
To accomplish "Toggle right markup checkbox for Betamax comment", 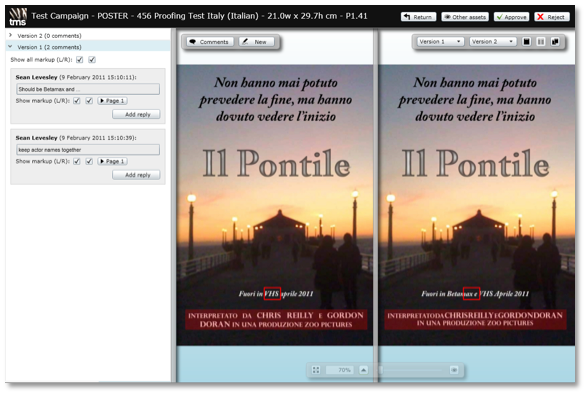I will click(89, 100).
